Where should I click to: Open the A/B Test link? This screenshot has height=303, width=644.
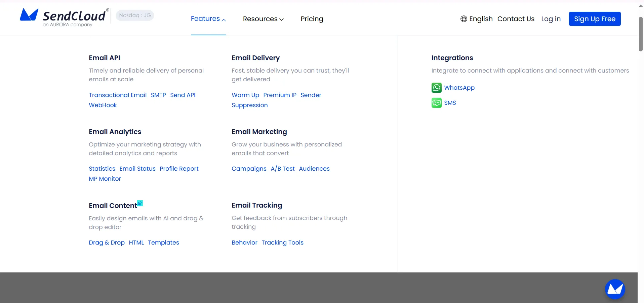[x=282, y=169]
